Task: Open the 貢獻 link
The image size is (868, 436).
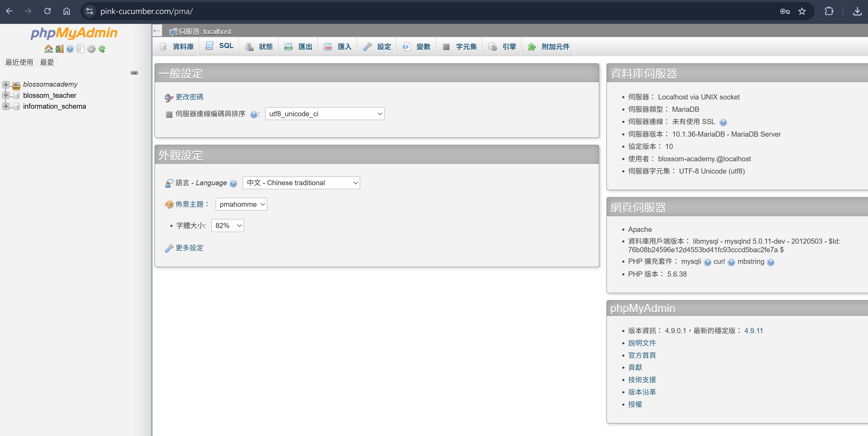Action: pyautogui.click(x=635, y=367)
